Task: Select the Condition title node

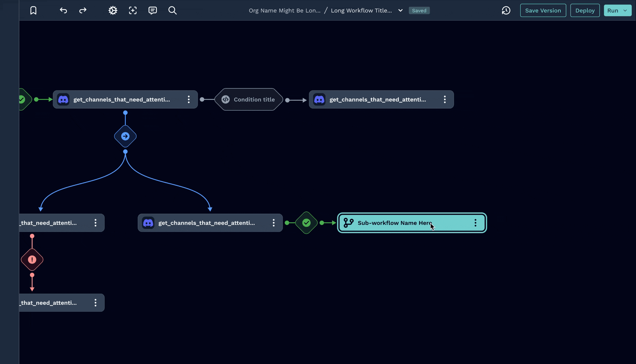Action: tap(249, 99)
